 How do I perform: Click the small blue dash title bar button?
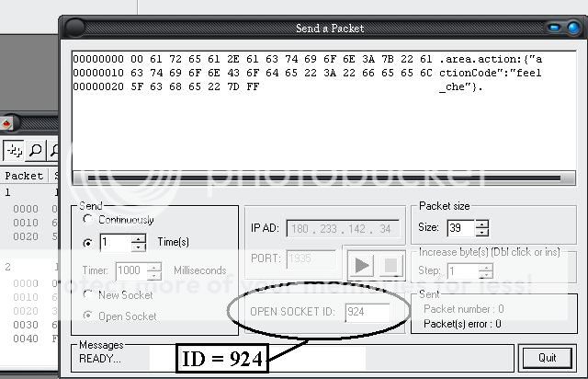554,28
